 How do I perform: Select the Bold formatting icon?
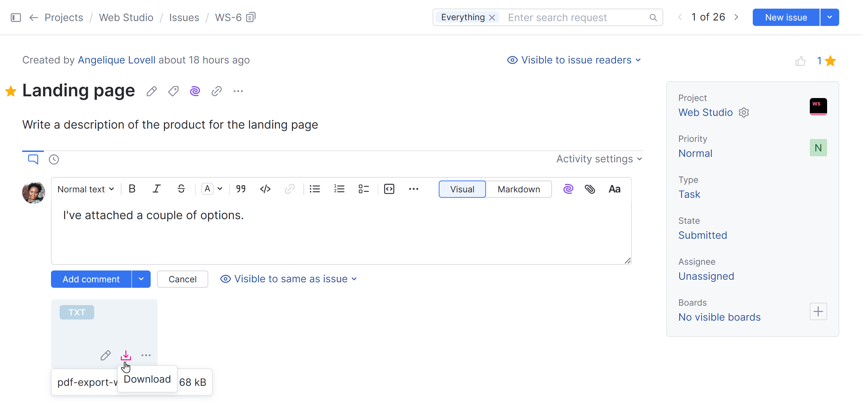point(132,189)
